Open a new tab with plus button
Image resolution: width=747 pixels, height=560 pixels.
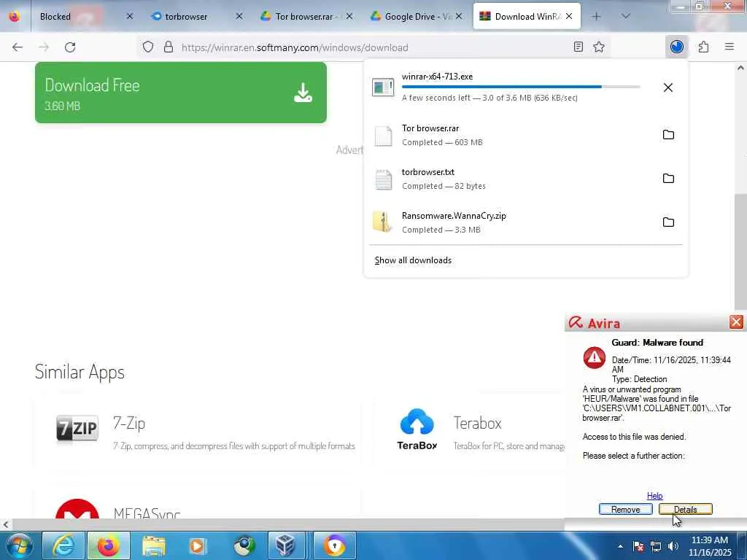click(596, 16)
